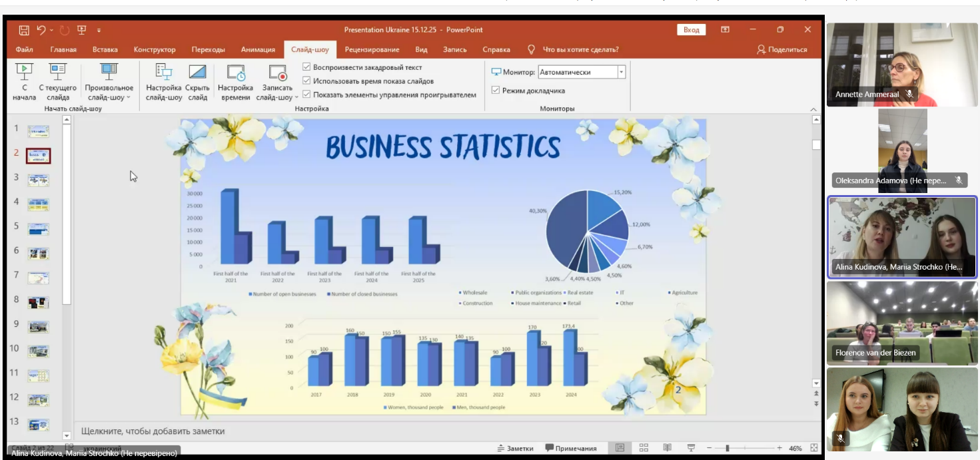980x460 pixels.
Task: Switch to the Анимация ribbon tab
Action: click(x=258, y=49)
